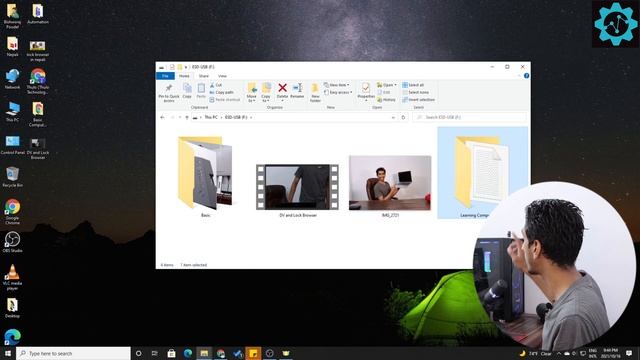
Task: Click Select all in ribbon
Action: (x=413, y=85)
